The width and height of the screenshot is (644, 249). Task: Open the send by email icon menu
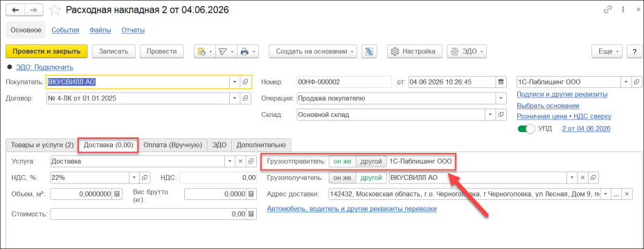coord(226,51)
